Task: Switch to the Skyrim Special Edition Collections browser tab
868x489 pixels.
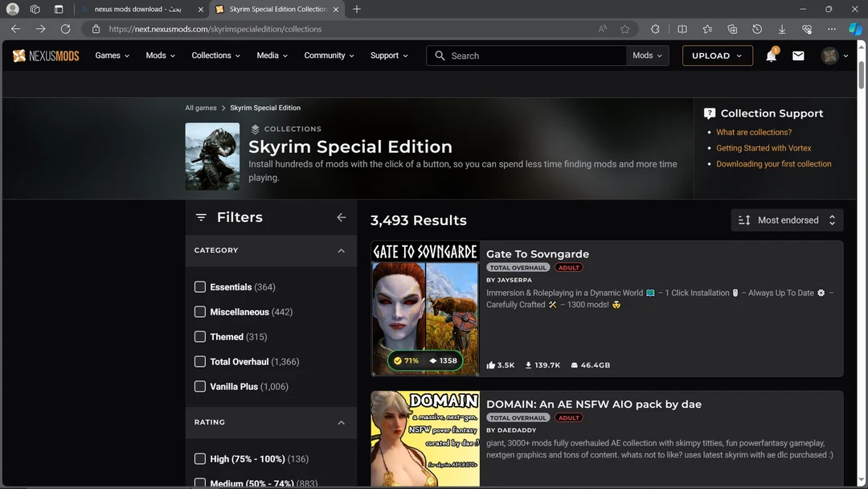Action: (277, 10)
